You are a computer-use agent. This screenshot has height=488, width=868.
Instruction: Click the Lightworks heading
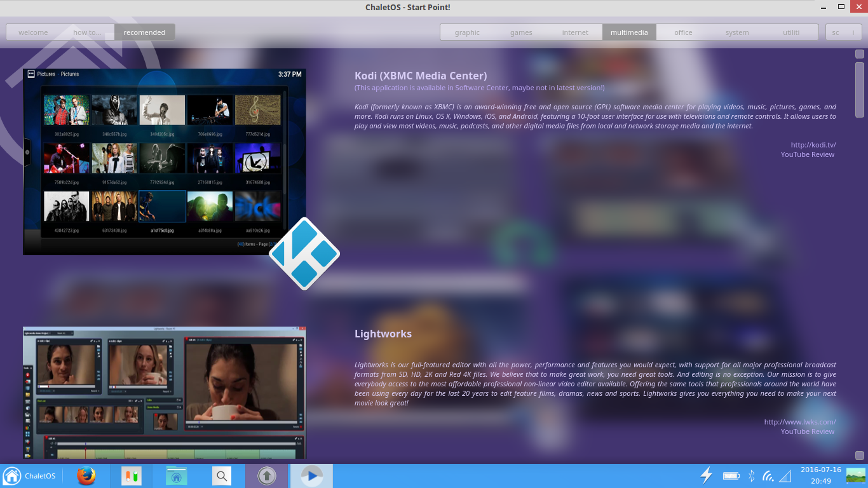[x=383, y=334]
